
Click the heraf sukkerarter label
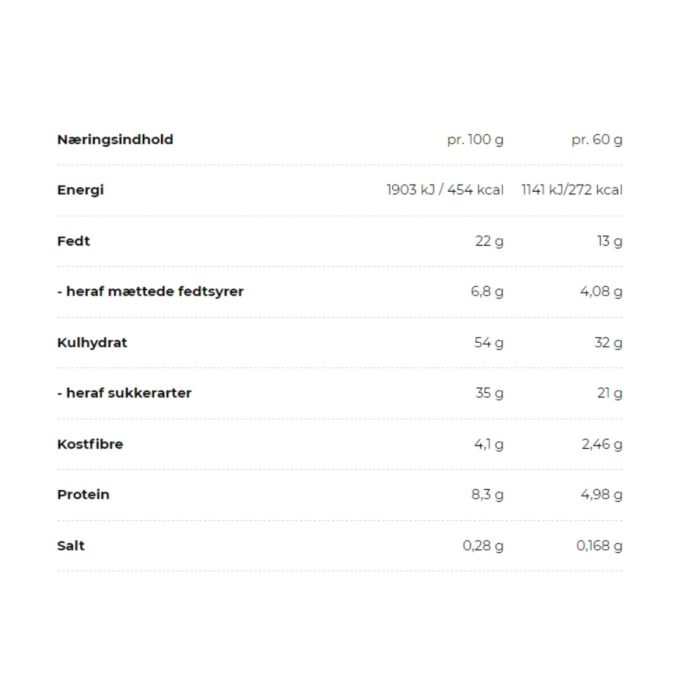pos(124,393)
